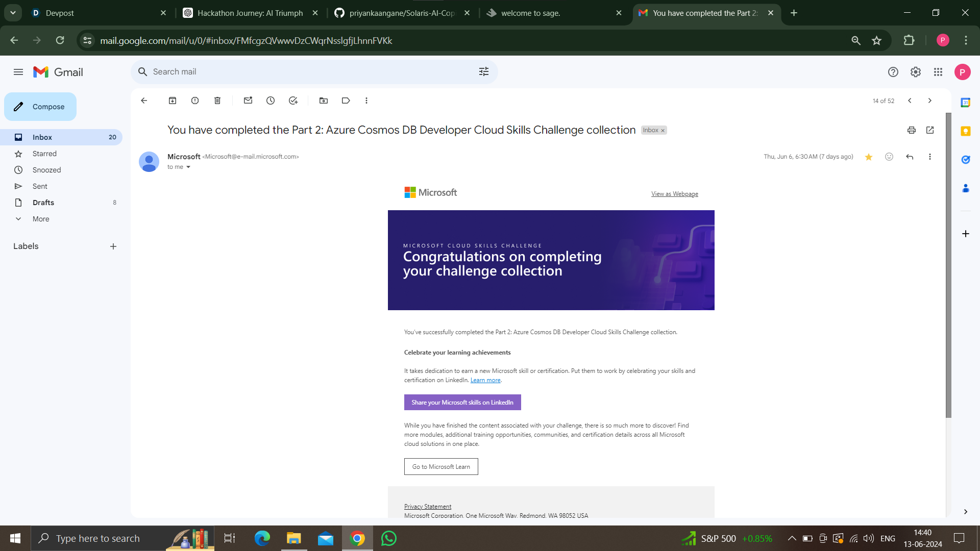Click Go to Microsoft Learn button

coord(441,467)
